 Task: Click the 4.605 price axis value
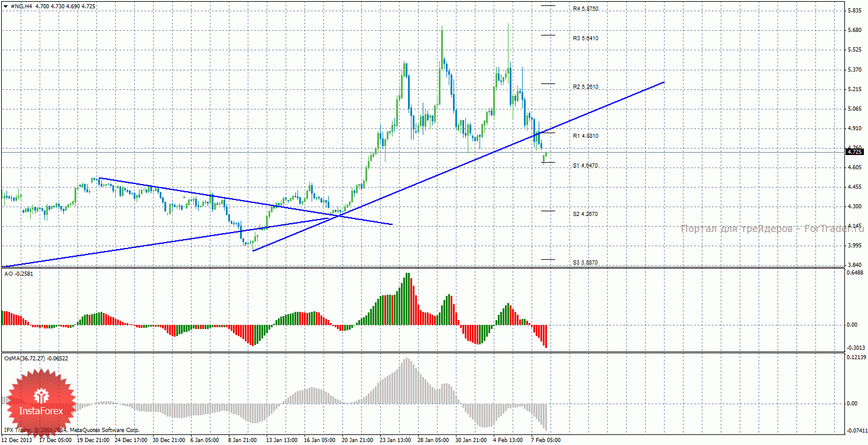(855, 167)
